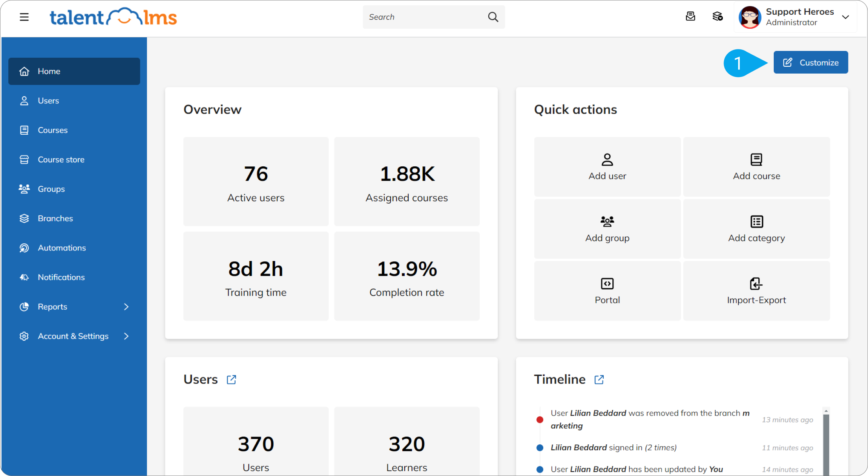Image resolution: width=868 pixels, height=476 pixels.
Task: Expand the Reports submenu chevron
Action: click(x=126, y=307)
